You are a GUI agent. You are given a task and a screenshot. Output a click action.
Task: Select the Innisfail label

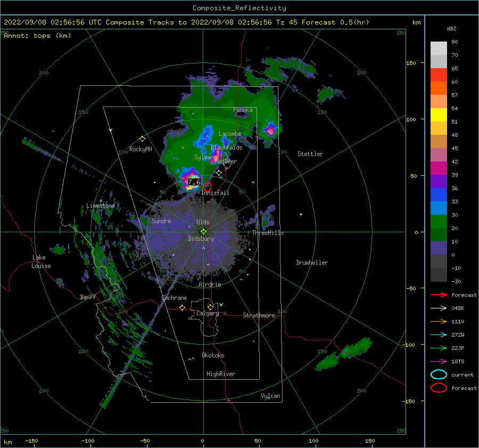pyautogui.click(x=215, y=193)
